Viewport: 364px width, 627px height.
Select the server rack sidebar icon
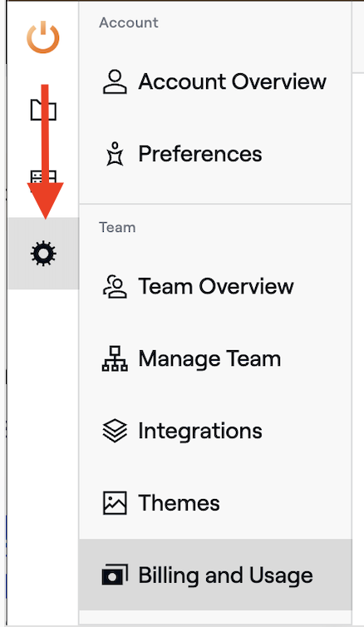pos(43,180)
